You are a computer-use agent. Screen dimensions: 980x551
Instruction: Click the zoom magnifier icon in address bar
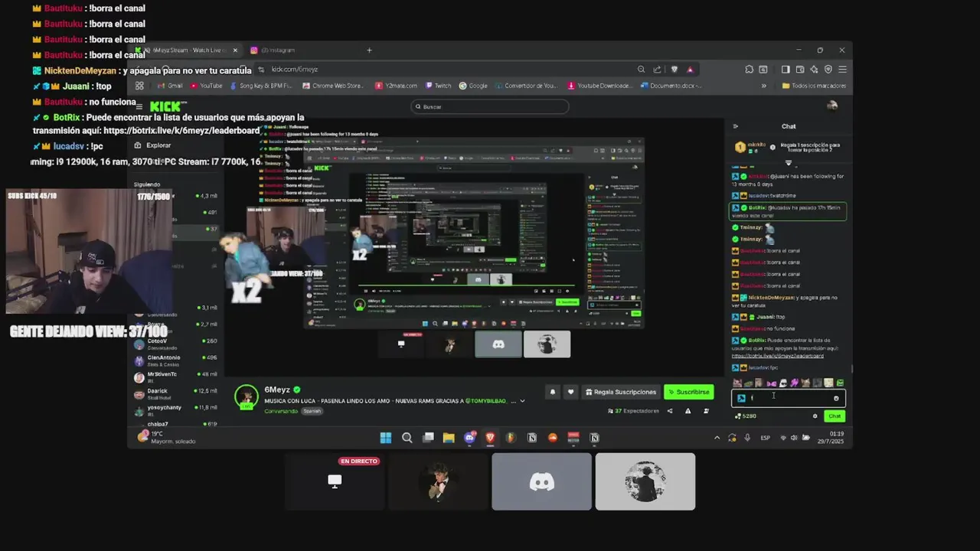(641, 69)
